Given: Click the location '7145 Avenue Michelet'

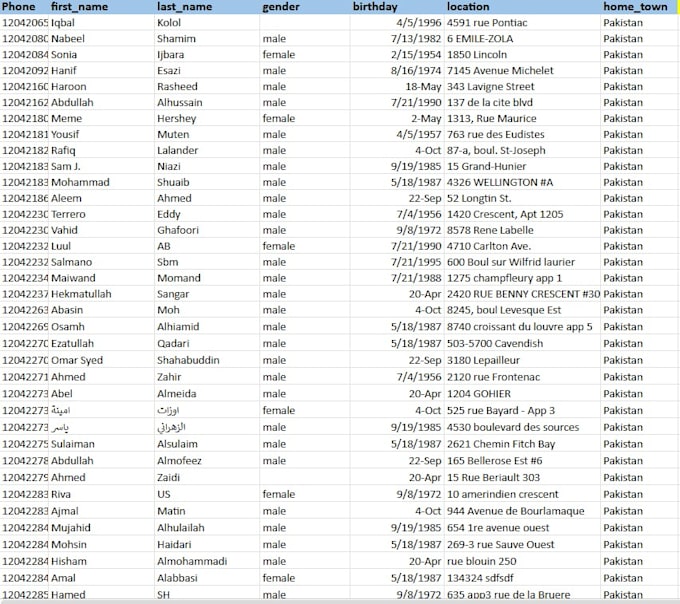Looking at the screenshot, I should pos(500,71).
